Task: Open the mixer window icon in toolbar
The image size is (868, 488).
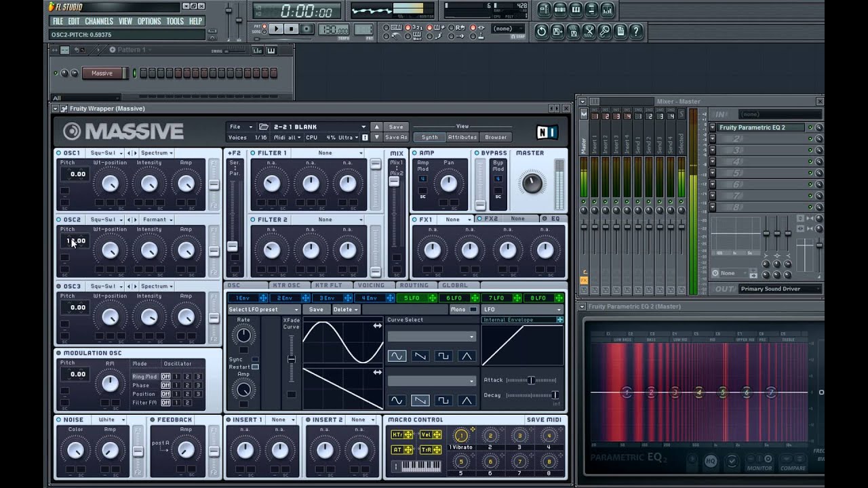Action: pyautogui.click(x=607, y=9)
